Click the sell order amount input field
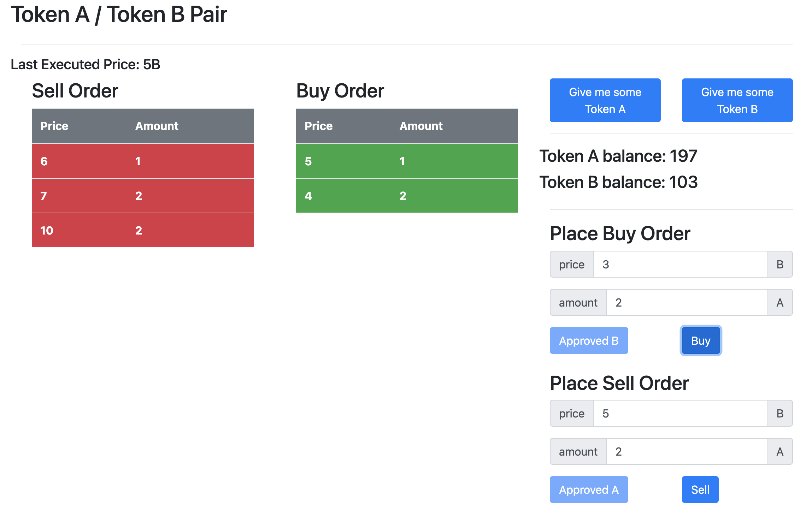This screenshot has height=510, width=812. click(686, 451)
